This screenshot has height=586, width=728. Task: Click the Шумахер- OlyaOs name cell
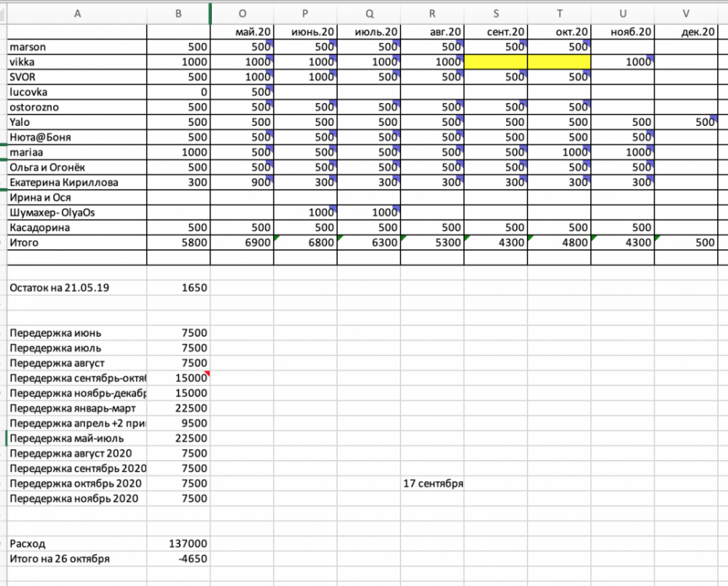pos(77,213)
